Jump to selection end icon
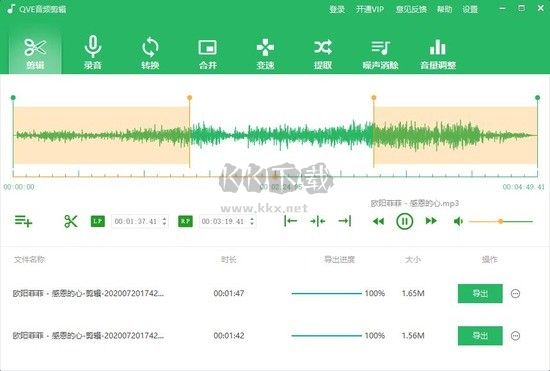 point(345,221)
